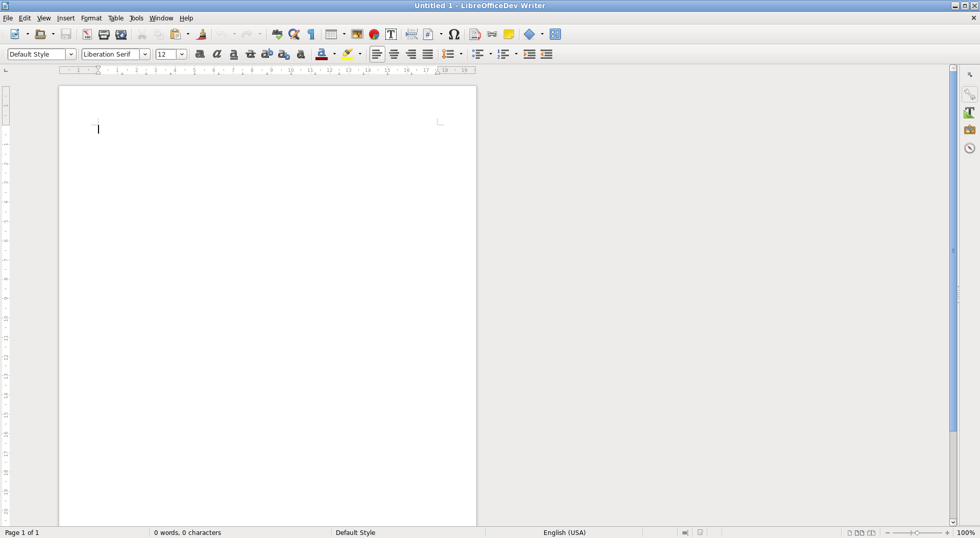The image size is (980, 538).
Task: Enable center paragraph alignment
Action: (394, 54)
